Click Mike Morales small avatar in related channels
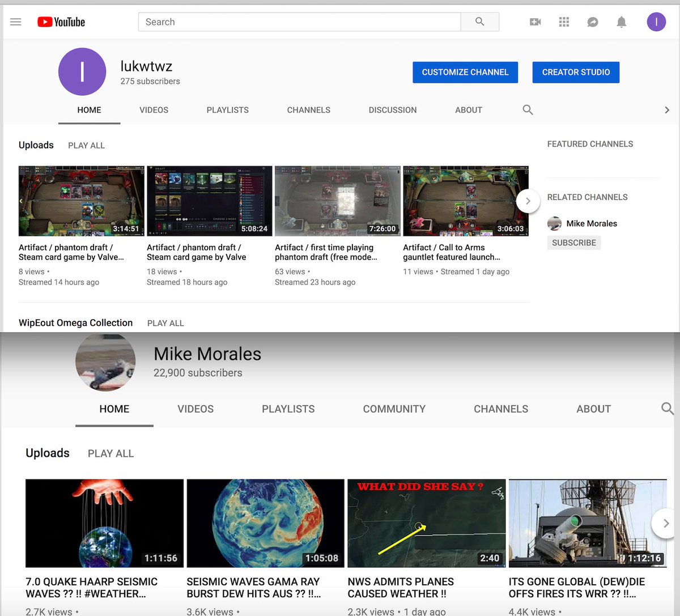 pyautogui.click(x=554, y=223)
